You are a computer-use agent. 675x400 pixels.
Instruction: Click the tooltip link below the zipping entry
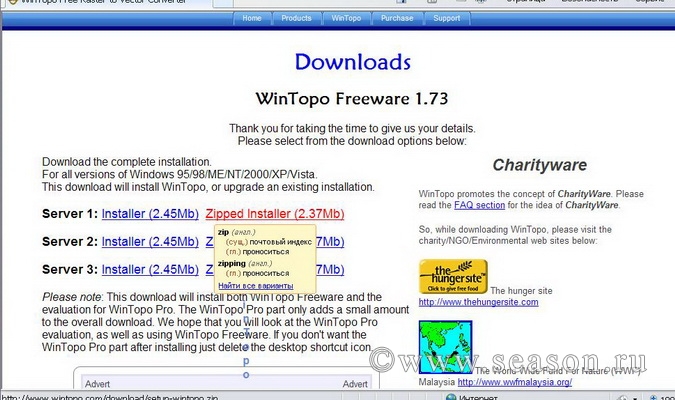[x=255, y=286]
